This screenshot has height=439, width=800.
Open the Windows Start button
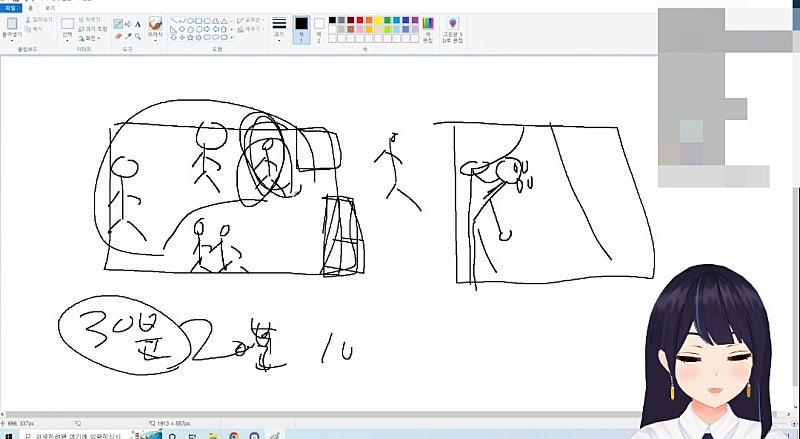coord(8,436)
